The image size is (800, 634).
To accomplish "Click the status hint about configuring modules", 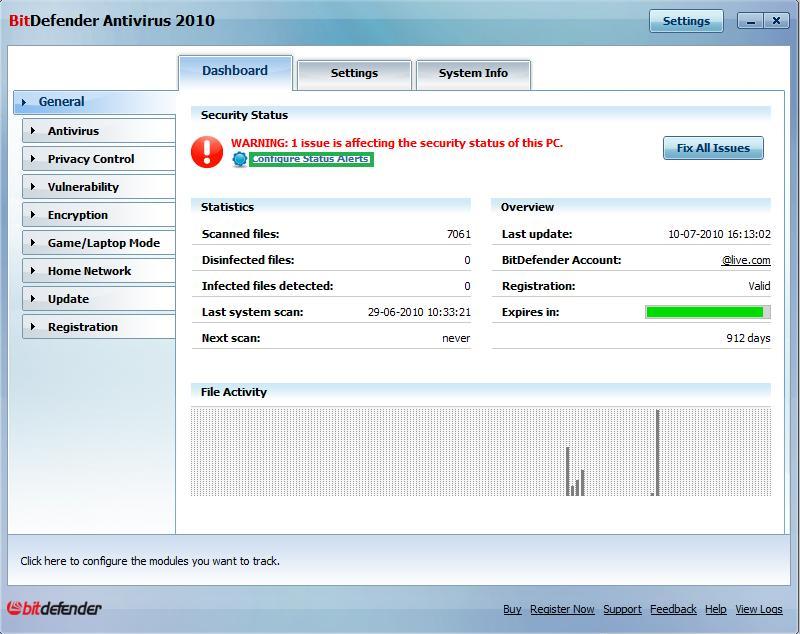I will click(x=150, y=561).
